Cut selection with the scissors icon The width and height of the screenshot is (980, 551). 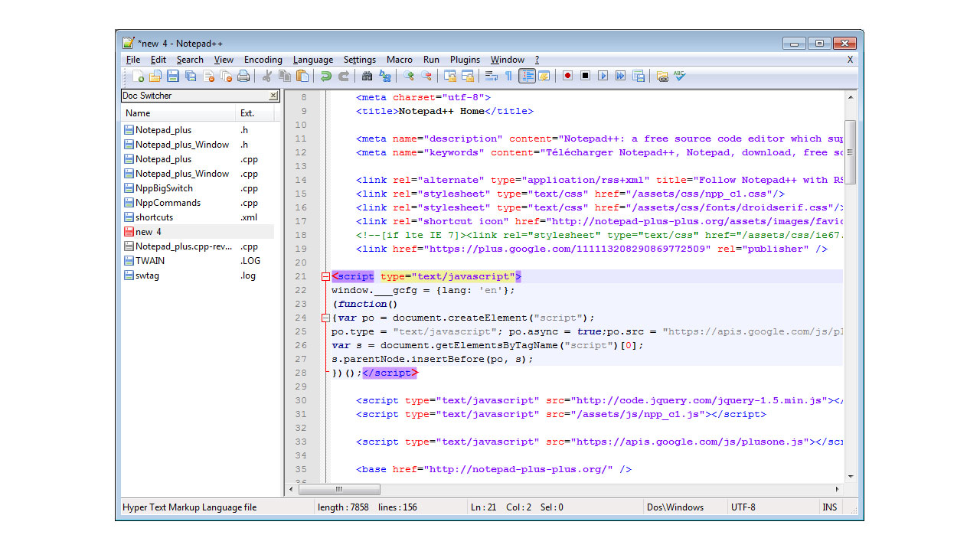[267, 76]
